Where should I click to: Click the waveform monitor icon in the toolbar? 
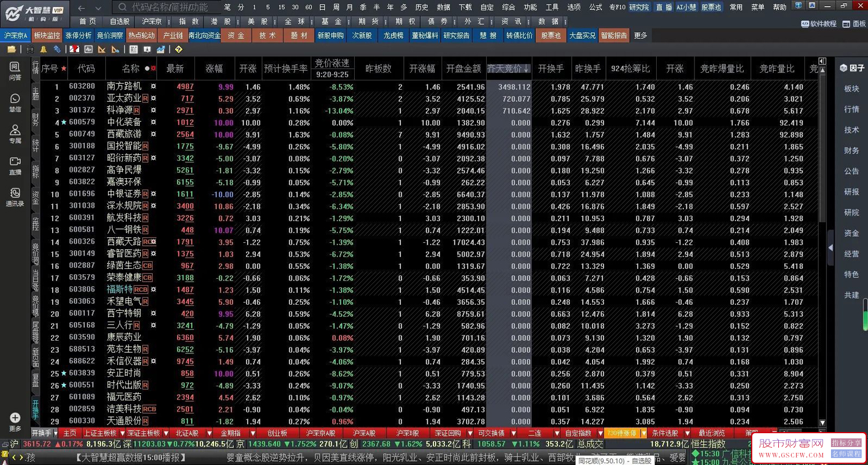point(89,50)
